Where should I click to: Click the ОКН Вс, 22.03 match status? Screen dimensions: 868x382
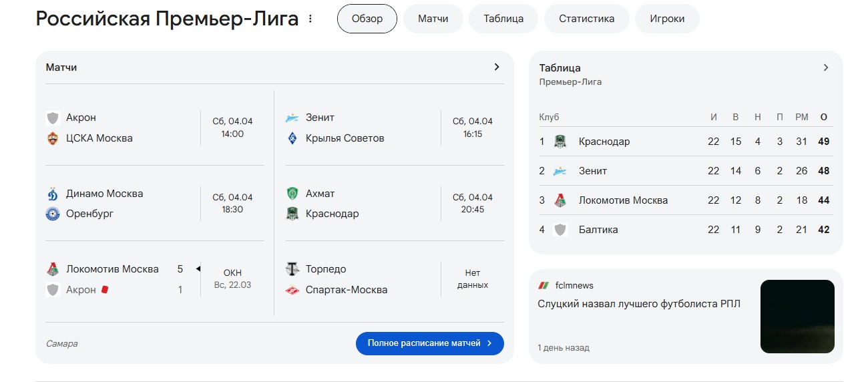232,279
